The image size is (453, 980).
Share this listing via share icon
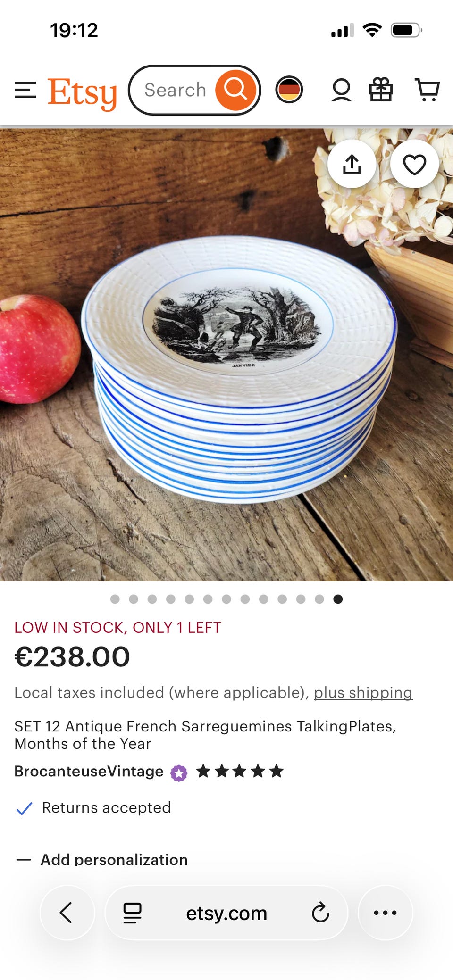(352, 164)
